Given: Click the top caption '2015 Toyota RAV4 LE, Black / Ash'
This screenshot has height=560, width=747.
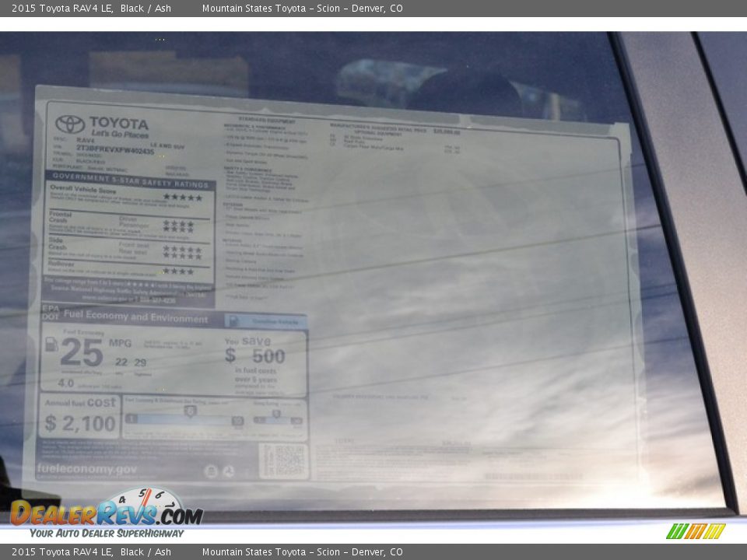Looking at the screenshot, I should pos(91,9).
